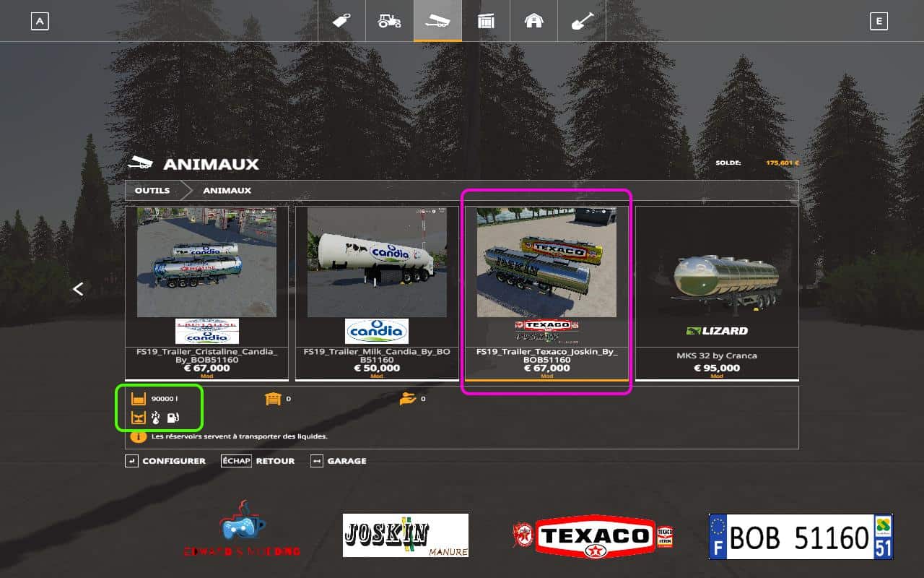This screenshot has height=578, width=924.
Task: Switch to the tractor vehicles category
Action: click(x=389, y=21)
